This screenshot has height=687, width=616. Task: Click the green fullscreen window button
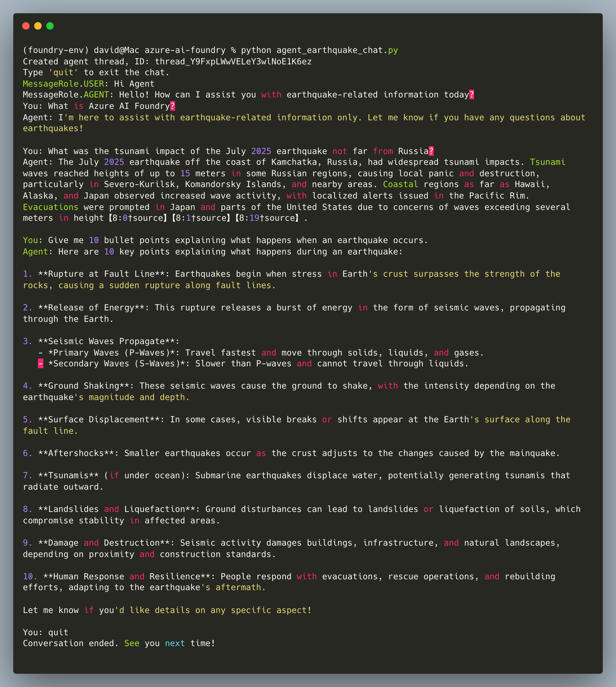tap(50, 26)
